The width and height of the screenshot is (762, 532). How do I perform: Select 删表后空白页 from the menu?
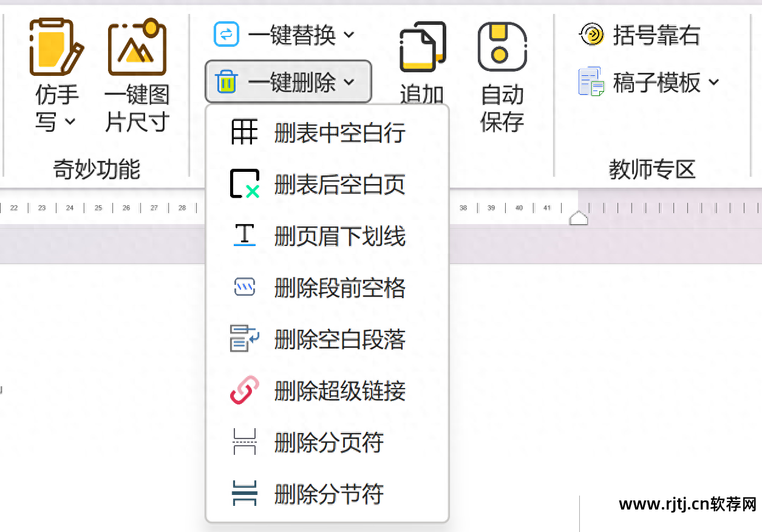(339, 184)
